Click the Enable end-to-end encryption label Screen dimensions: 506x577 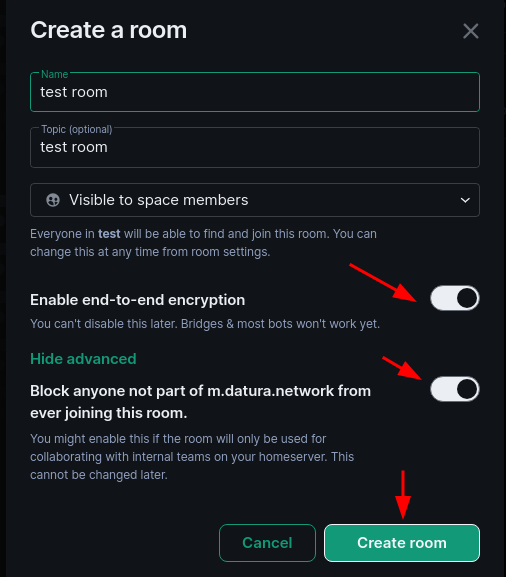138,300
